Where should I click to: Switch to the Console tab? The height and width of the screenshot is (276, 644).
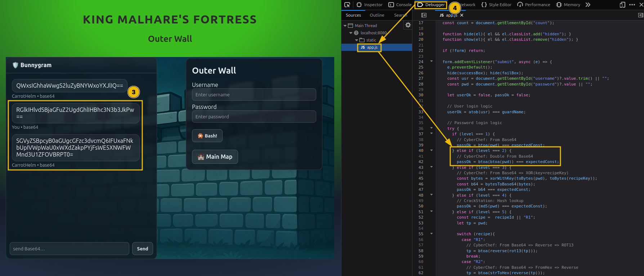[400, 5]
